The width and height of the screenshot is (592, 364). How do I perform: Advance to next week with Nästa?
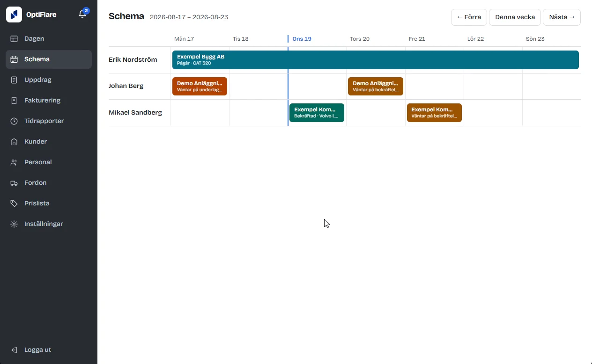tap(562, 17)
